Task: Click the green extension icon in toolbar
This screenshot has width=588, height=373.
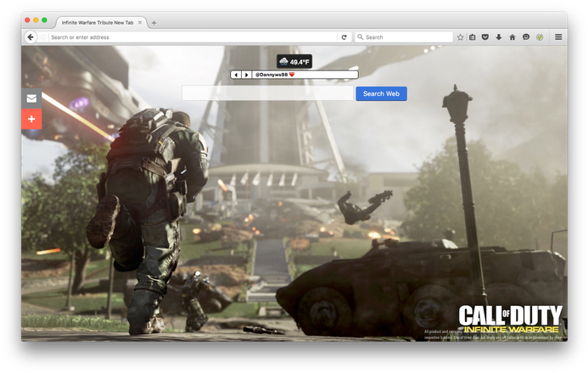Action: [x=540, y=37]
